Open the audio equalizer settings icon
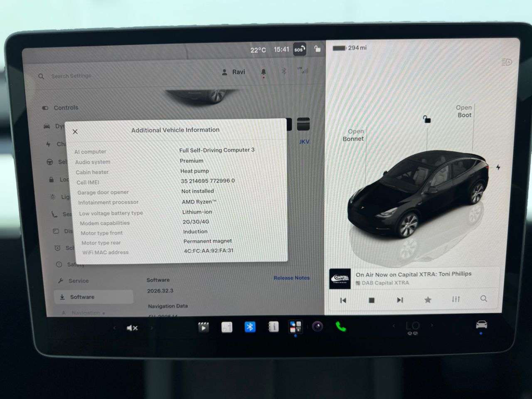Screen dimensions: 532x399 tap(456, 299)
